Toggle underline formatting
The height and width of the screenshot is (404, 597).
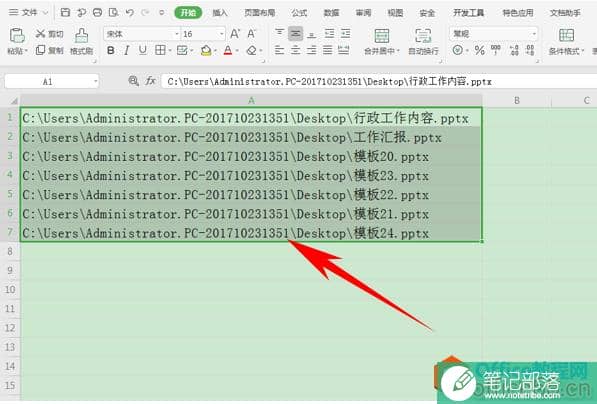(x=142, y=50)
